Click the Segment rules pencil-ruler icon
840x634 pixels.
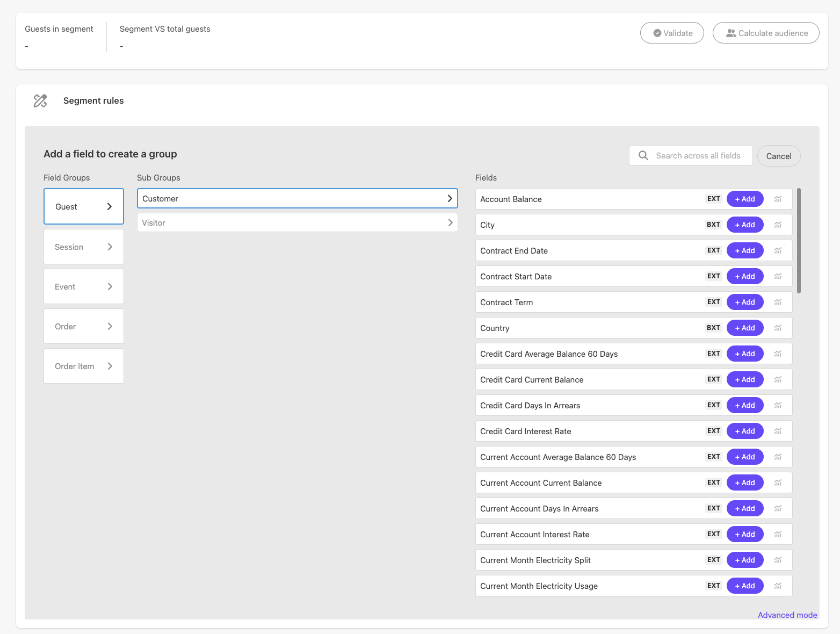[40, 100]
